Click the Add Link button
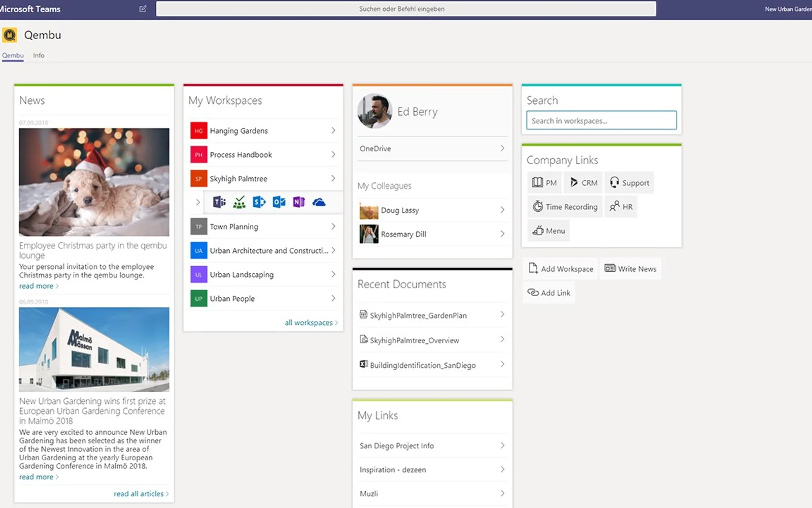 [x=549, y=293]
